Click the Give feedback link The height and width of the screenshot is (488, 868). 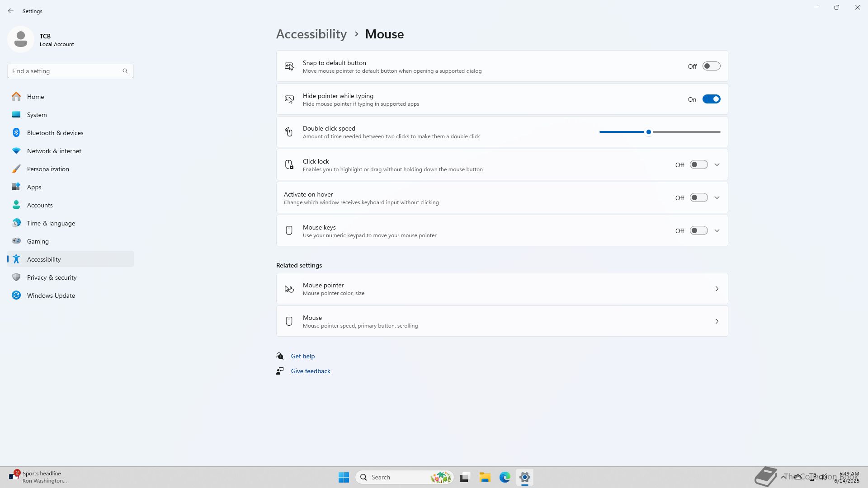pyautogui.click(x=311, y=371)
